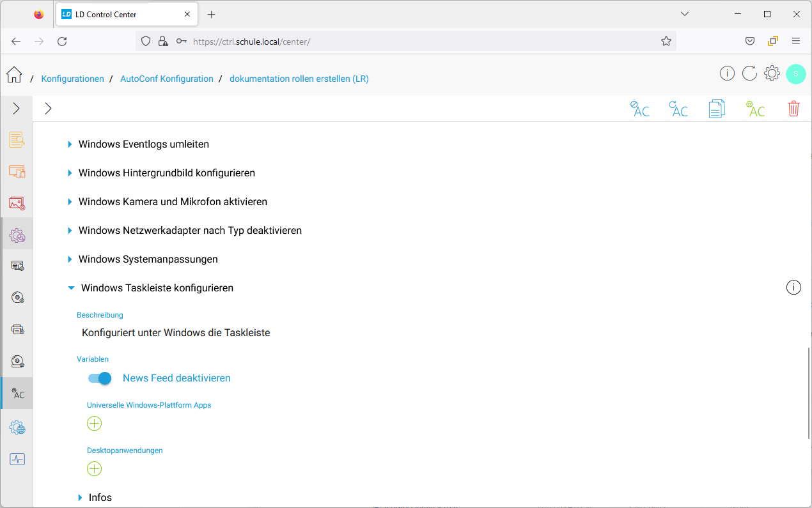Bookmark this page with the star
The width and height of the screenshot is (812, 508).
pyautogui.click(x=666, y=41)
